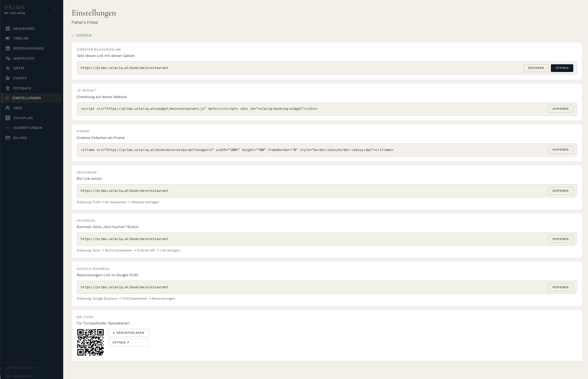Open the direct booking link with Öffnen
This screenshot has width=588, height=379.
tap(562, 68)
